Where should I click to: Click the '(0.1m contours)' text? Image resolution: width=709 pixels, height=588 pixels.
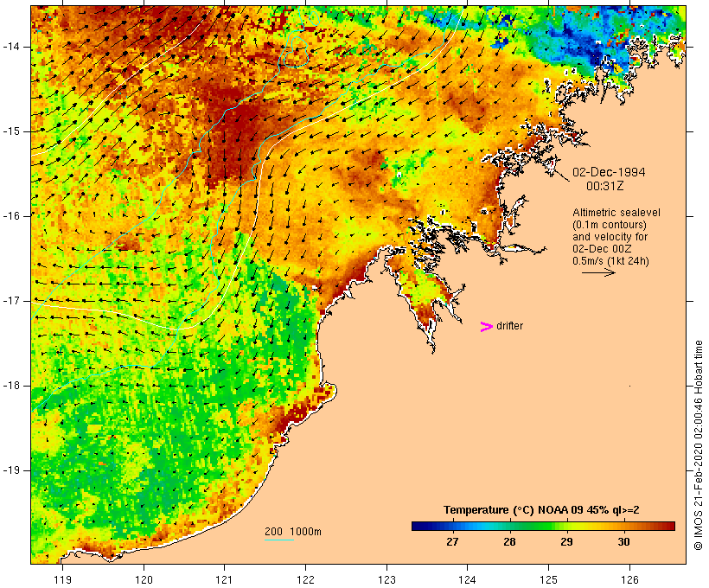tap(610, 225)
